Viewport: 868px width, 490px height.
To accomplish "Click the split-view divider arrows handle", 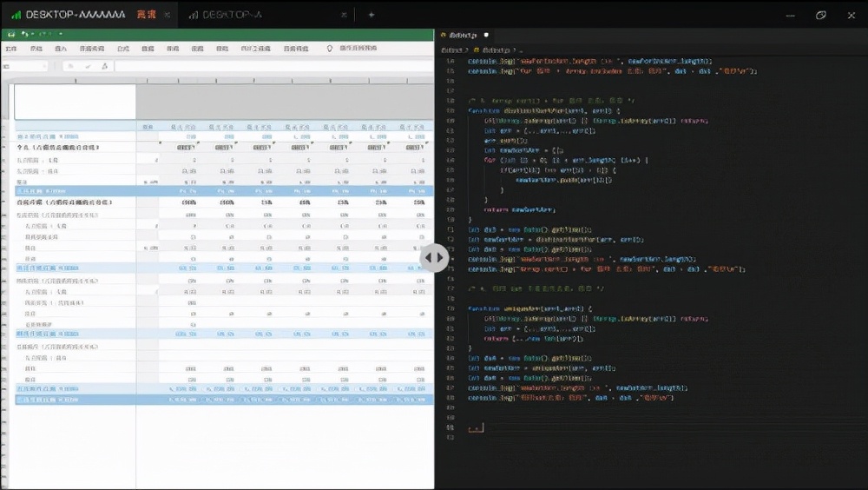I will 434,258.
